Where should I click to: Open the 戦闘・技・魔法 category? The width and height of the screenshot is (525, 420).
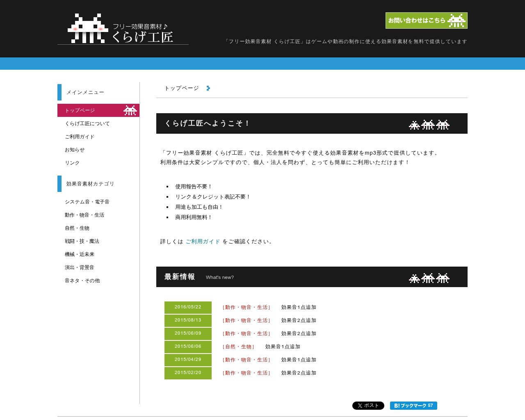click(82, 241)
